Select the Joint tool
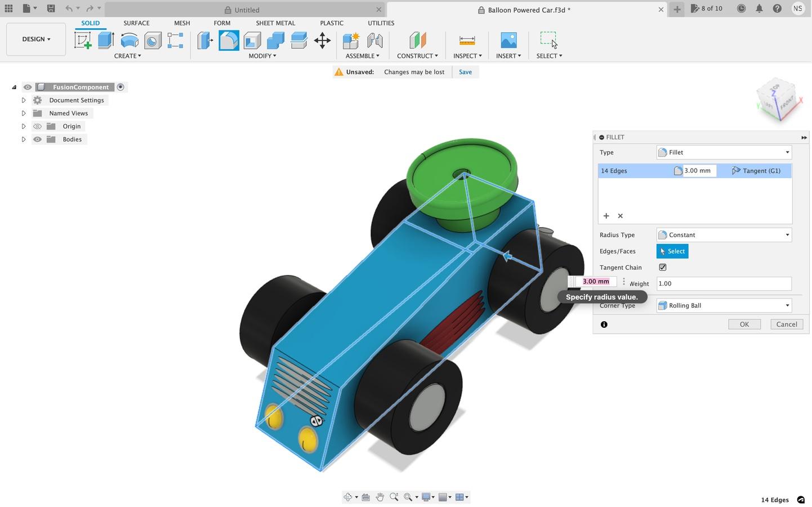Image resolution: width=812 pixels, height=507 pixels. pyautogui.click(x=374, y=41)
